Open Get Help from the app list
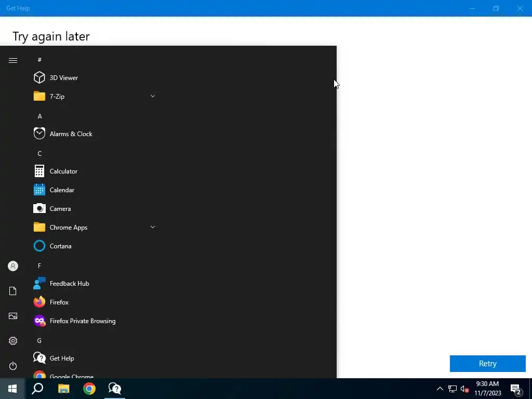The height and width of the screenshot is (399, 532). click(95, 358)
